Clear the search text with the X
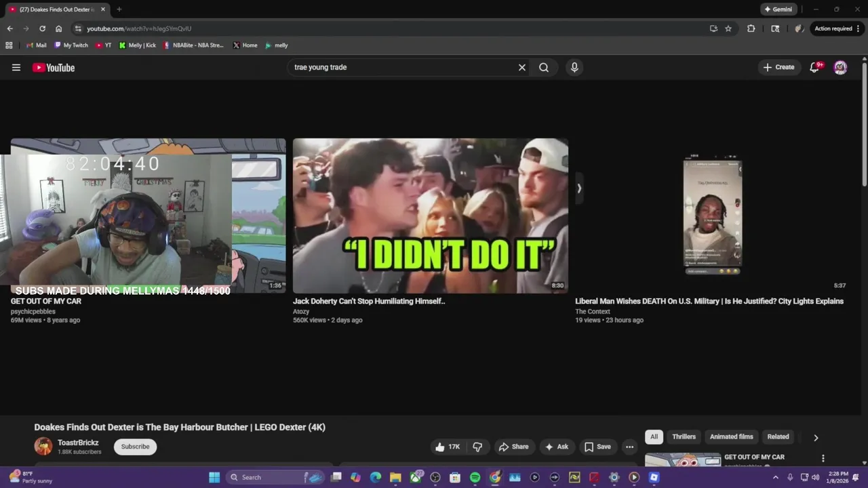 click(x=522, y=67)
